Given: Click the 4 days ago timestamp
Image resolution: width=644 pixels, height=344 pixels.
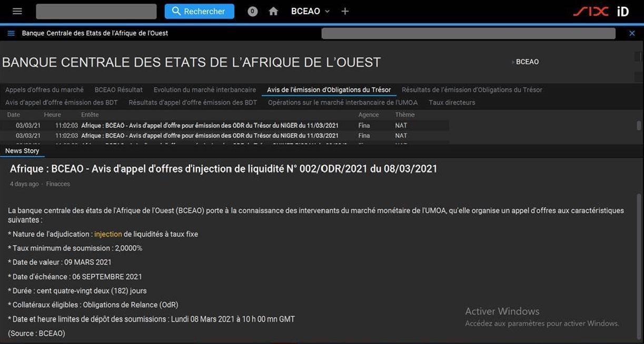Looking at the screenshot, I should [24, 184].
